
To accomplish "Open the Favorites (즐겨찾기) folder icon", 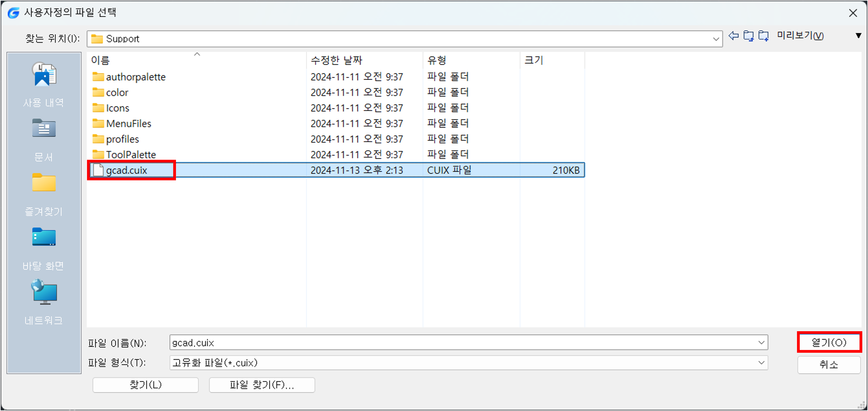I will click(44, 182).
